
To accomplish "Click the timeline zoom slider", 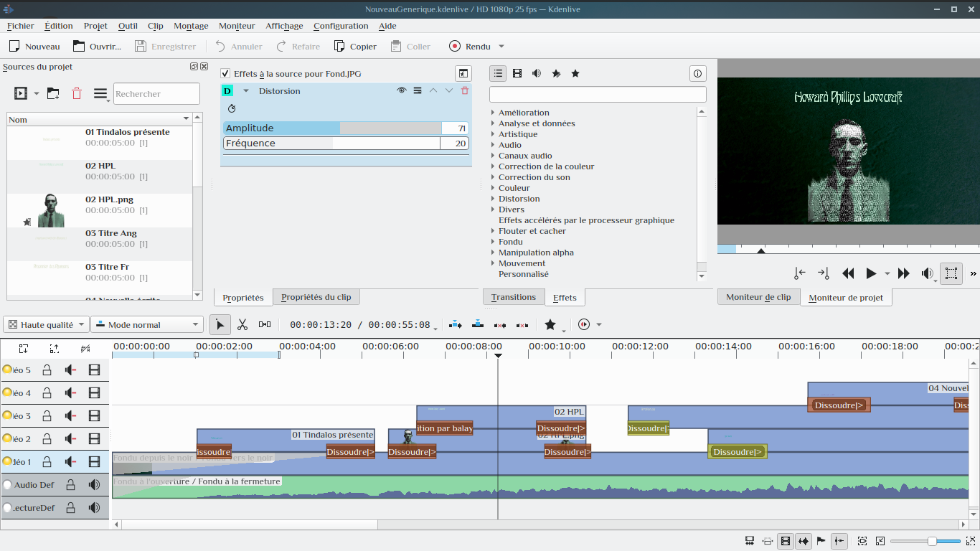I will (925, 541).
